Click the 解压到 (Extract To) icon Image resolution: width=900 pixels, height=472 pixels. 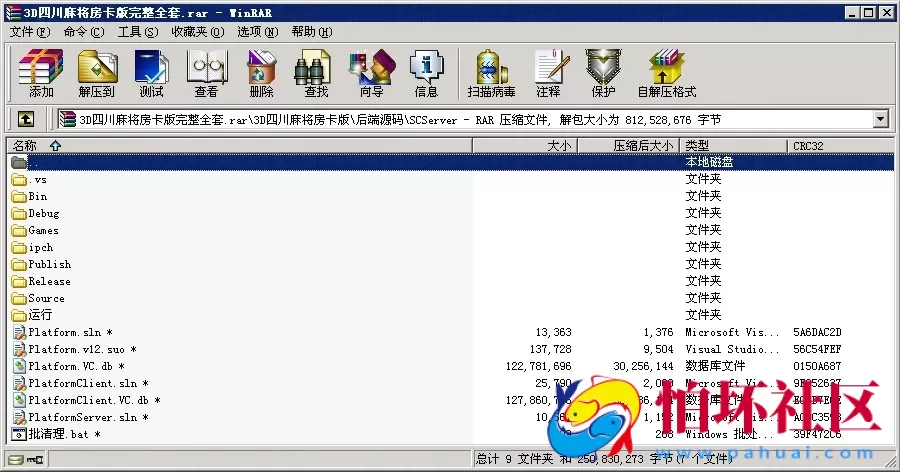[97, 73]
